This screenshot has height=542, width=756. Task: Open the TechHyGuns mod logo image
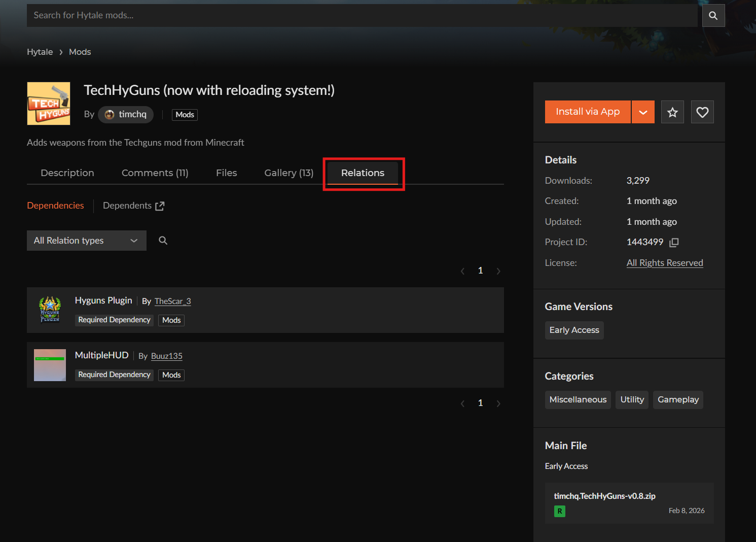[x=49, y=104]
